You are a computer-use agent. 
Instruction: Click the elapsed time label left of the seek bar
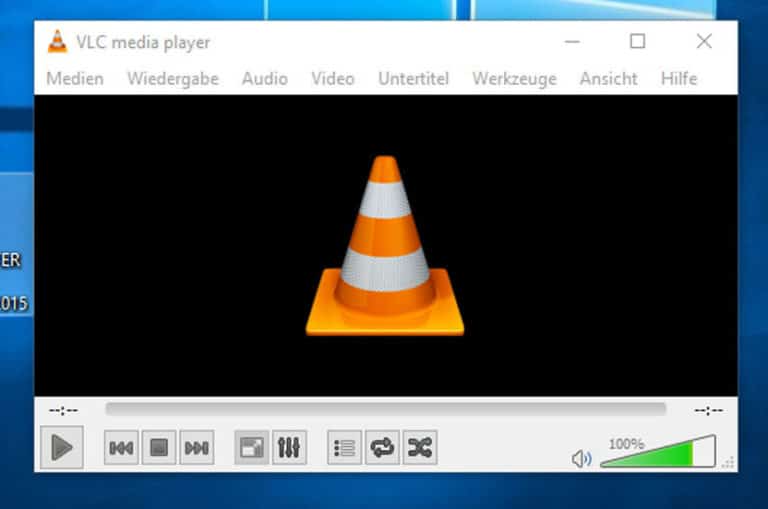(x=63, y=410)
